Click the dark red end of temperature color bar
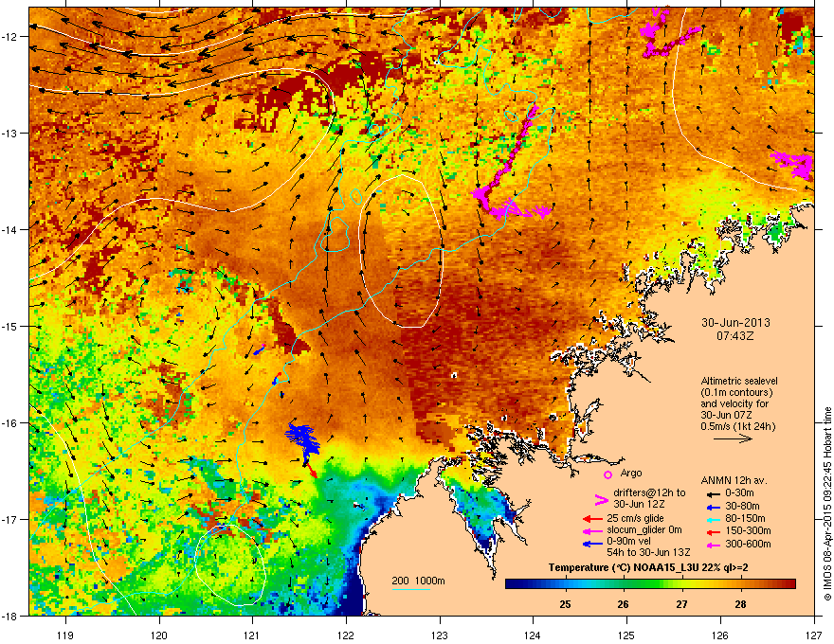 click(791, 584)
